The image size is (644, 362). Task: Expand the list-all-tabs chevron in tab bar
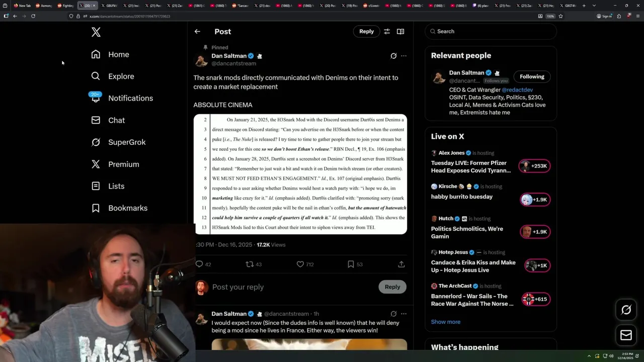594,6
